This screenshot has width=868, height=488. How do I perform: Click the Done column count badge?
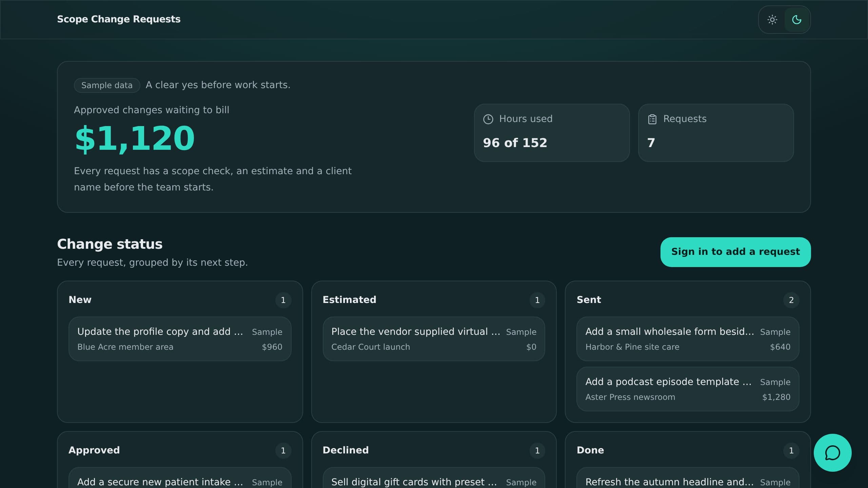tap(791, 450)
